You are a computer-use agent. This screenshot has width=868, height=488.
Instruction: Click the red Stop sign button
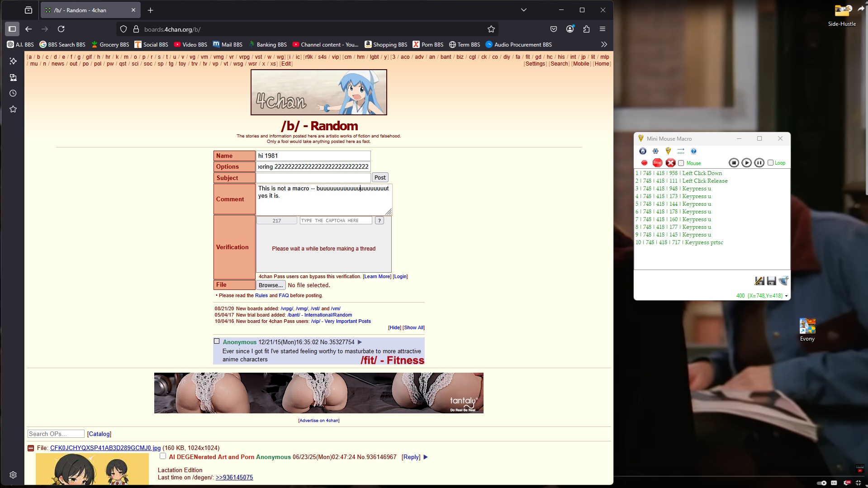(657, 163)
